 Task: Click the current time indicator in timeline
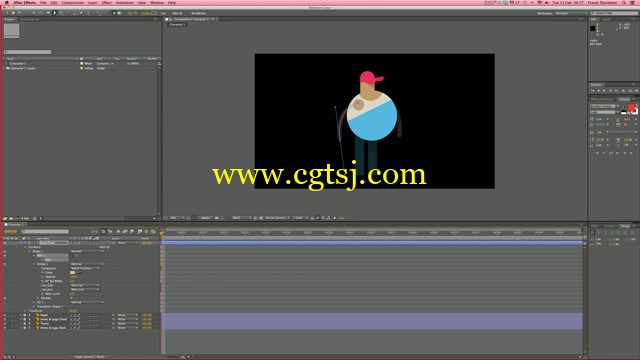[162, 233]
